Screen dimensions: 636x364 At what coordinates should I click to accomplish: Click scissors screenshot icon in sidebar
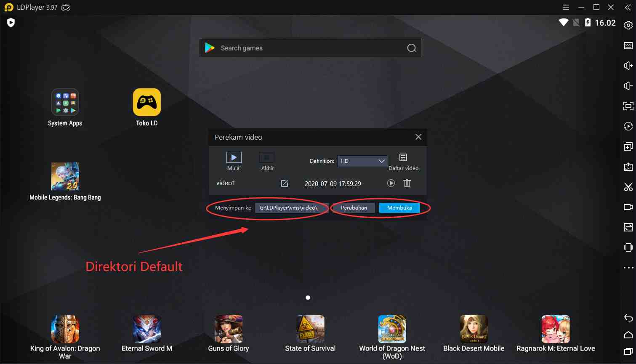pyautogui.click(x=628, y=187)
